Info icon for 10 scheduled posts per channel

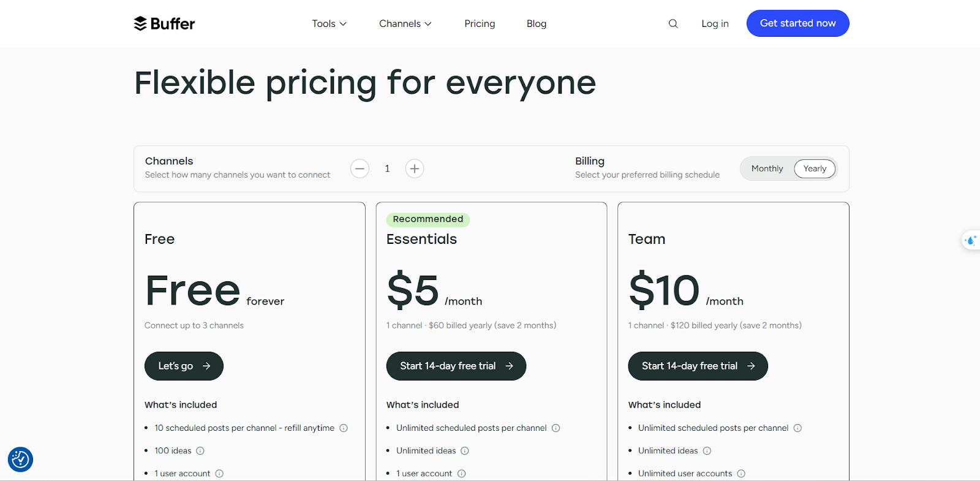344,428
